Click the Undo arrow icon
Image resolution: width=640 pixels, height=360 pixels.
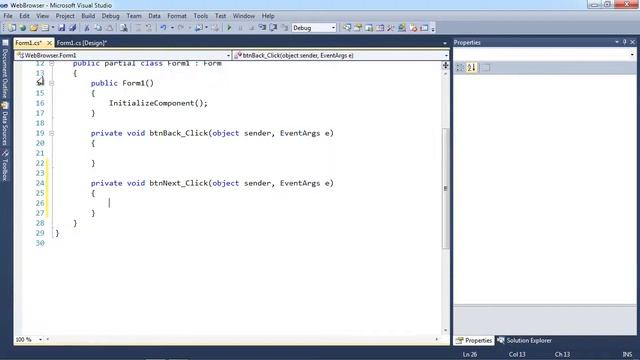point(163,28)
